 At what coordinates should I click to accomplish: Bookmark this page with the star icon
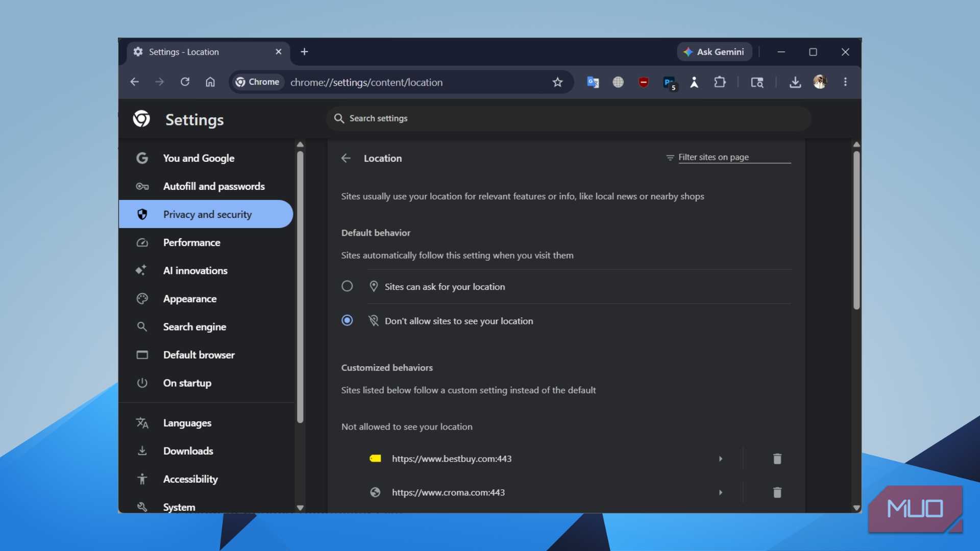(x=557, y=82)
